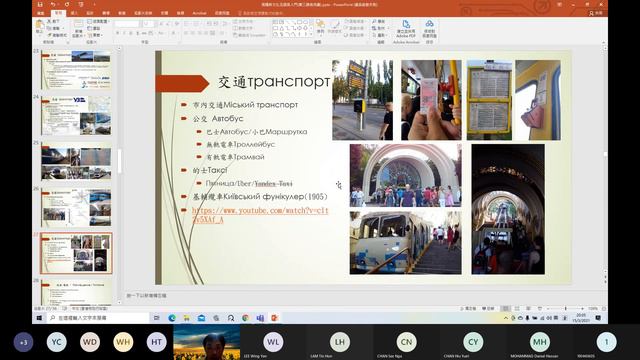This screenshot has height=360, width=640.
Task: Open the File tab in the ribbon
Action: tap(40, 13)
